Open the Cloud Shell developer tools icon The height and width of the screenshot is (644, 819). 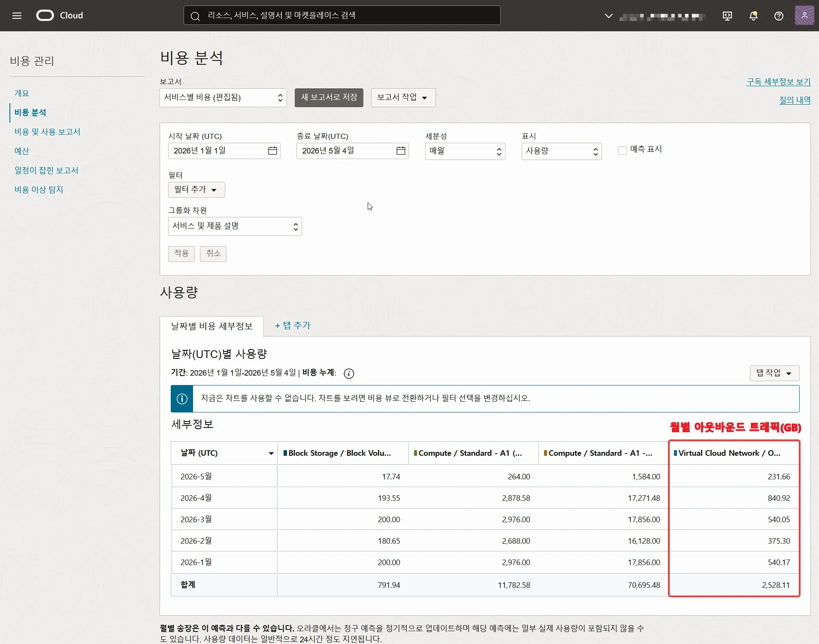(x=727, y=16)
